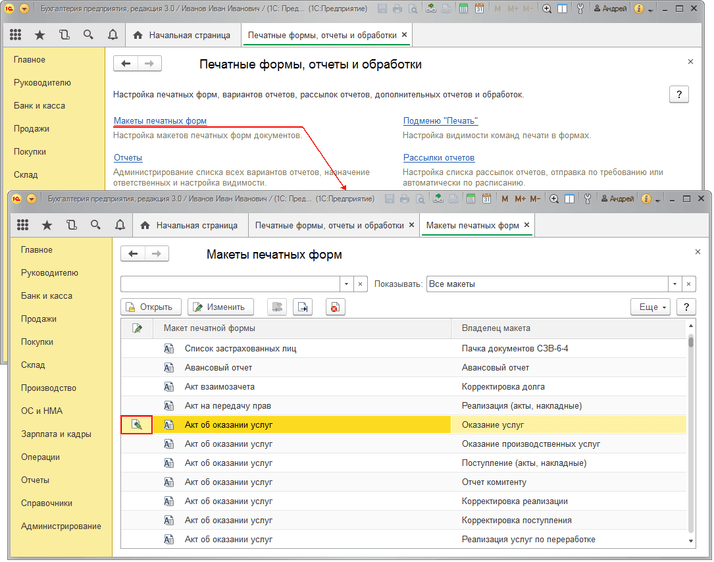Expand the template search field dropdown arrow
This screenshot has height=562, width=714.
[346, 284]
